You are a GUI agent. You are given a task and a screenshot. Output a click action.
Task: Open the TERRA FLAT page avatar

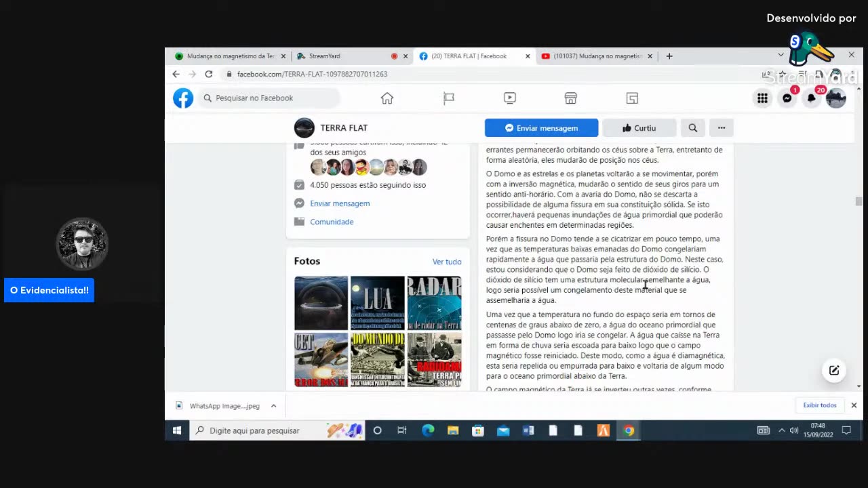pos(304,127)
